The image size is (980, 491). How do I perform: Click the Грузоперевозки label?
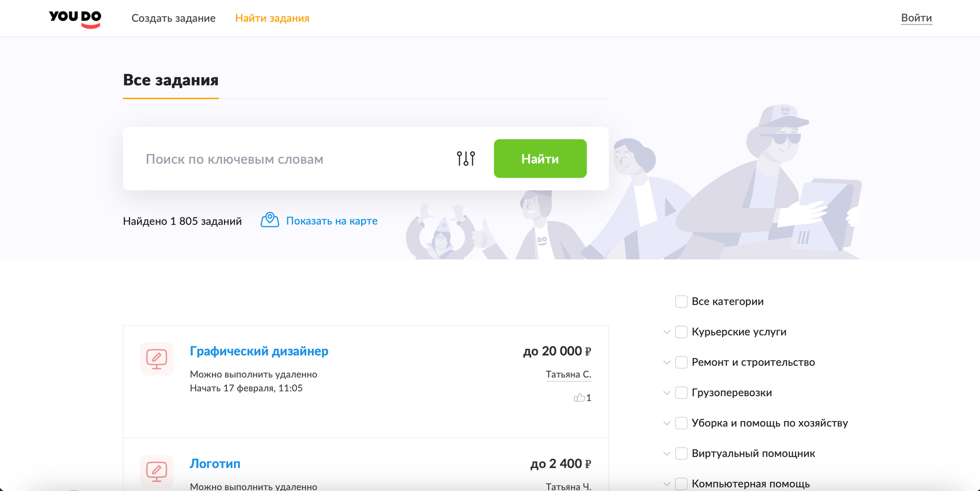point(731,393)
